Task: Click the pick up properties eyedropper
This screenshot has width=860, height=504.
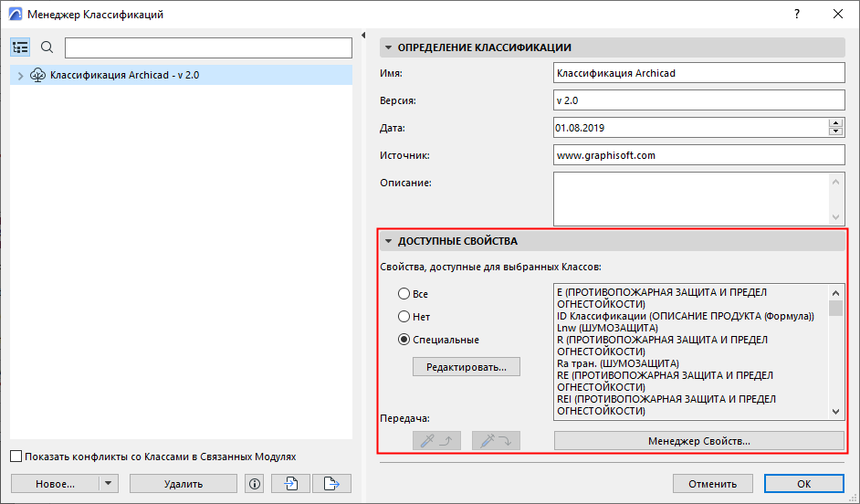Action: pos(436,440)
